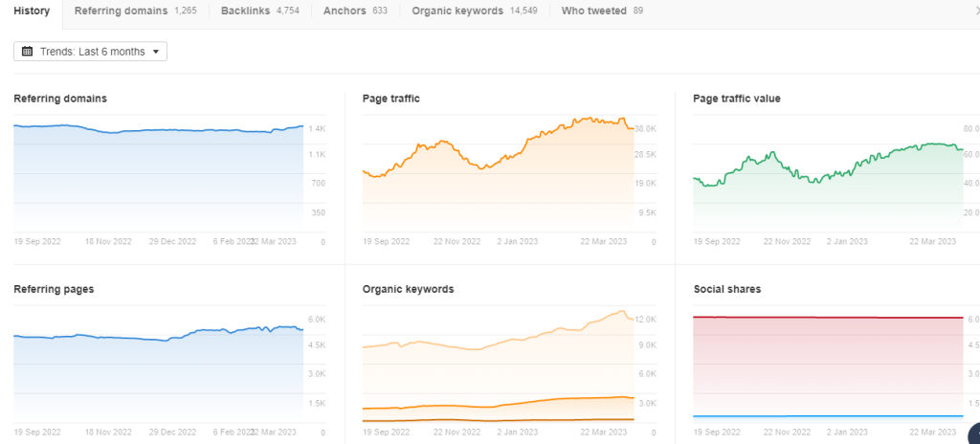The image size is (980, 444).
Task: Click the Page traffic chart title
Action: [x=391, y=99]
